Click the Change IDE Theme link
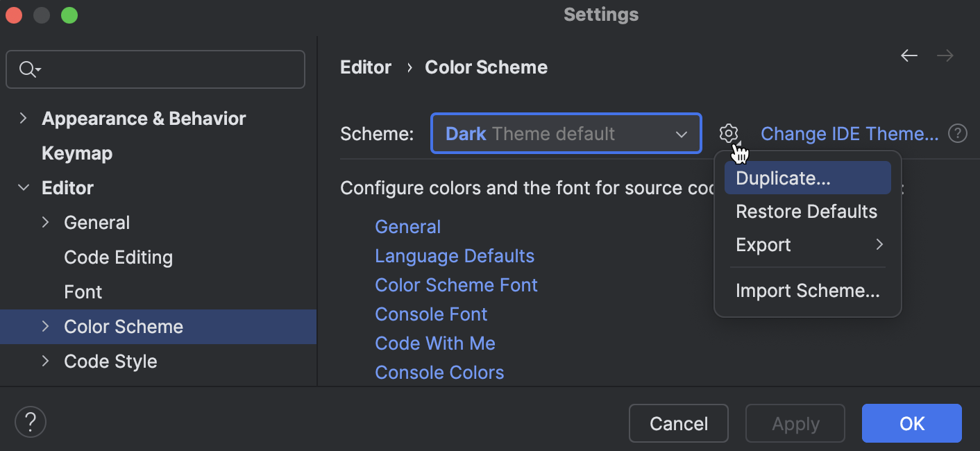This screenshot has height=451, width=980. pos(850,133)
